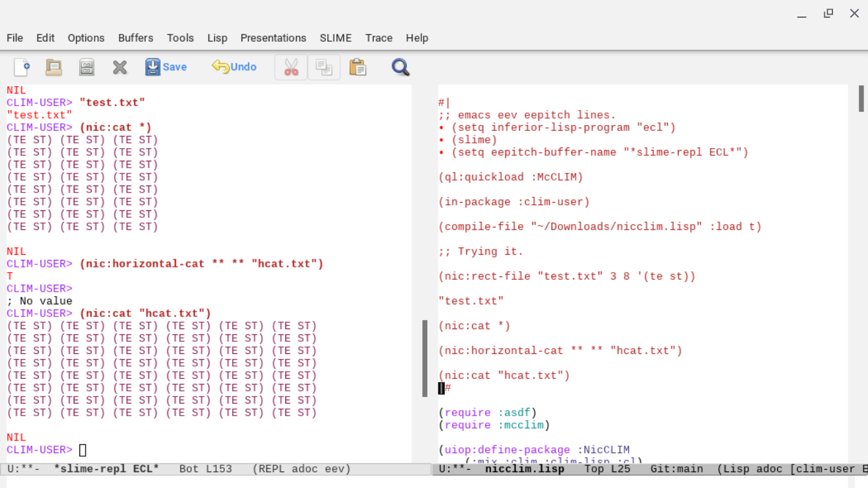Click the (require :mcclim) line
Image resolution: width=868 pixels, height=488 pixels.
[x=494, y=425]
